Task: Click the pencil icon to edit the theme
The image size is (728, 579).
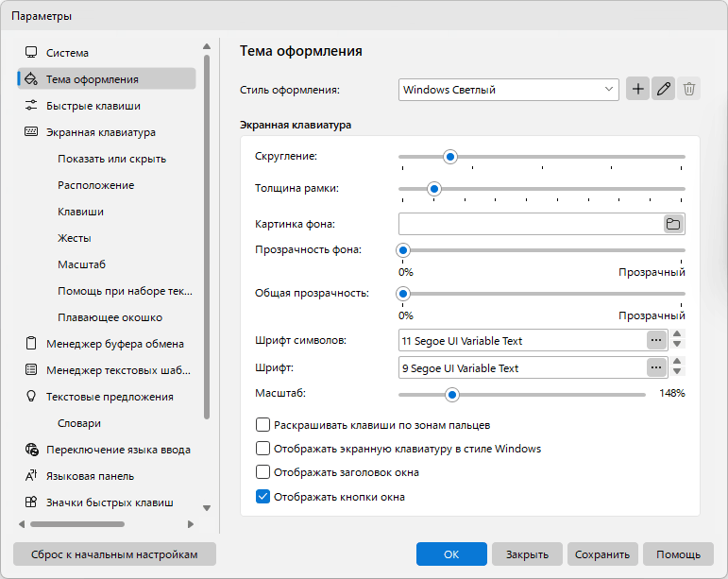Action: (663, 89)
